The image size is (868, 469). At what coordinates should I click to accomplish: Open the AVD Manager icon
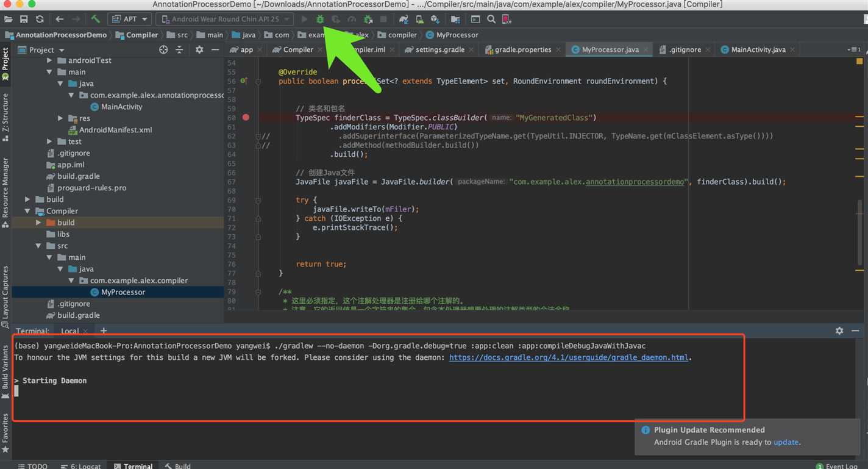(419, 20)
